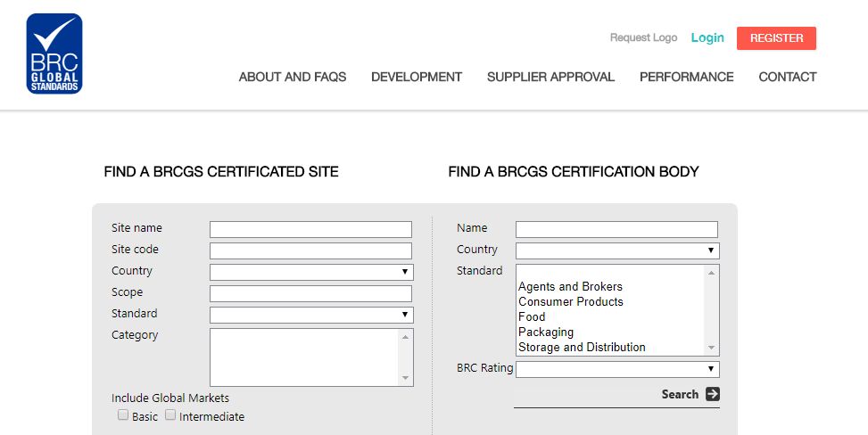Select Consumer Products in Standard list
Screen dimensions: 868x435
(x=571, y=301)
